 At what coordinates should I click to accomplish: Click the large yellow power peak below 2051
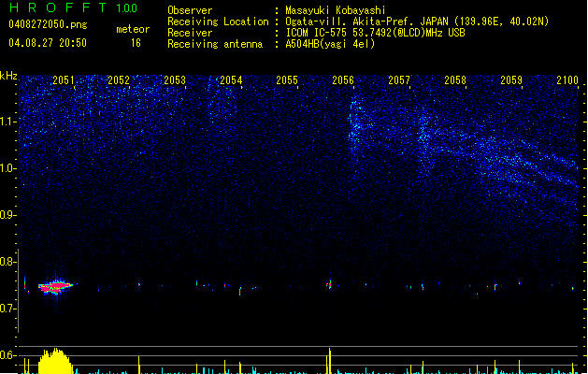point(55,361)
